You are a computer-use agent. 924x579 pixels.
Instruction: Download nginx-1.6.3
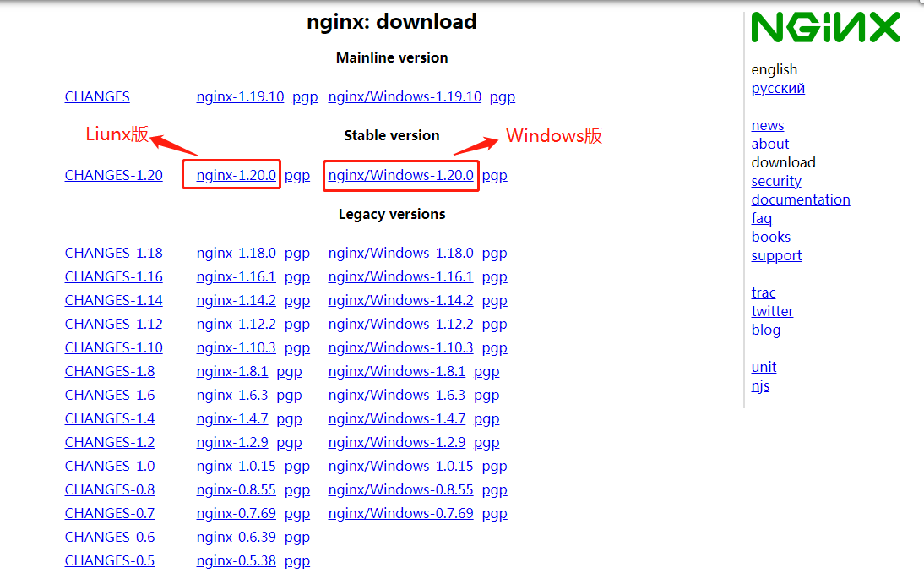click(x=232, y=395)
